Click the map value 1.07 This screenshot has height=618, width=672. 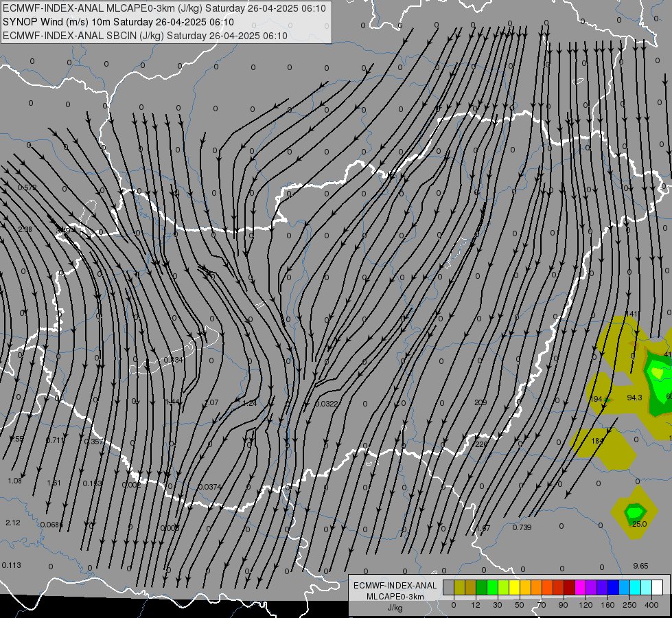[x=211, y=402]
